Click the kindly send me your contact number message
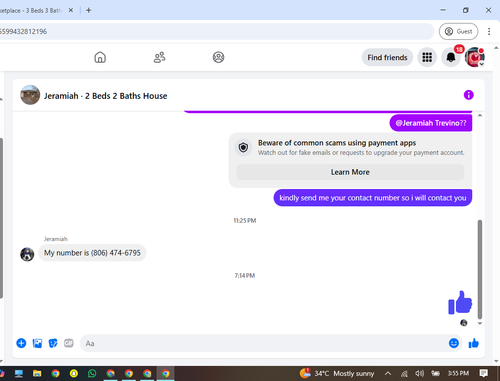500x381 pixels. coord(373,198)
